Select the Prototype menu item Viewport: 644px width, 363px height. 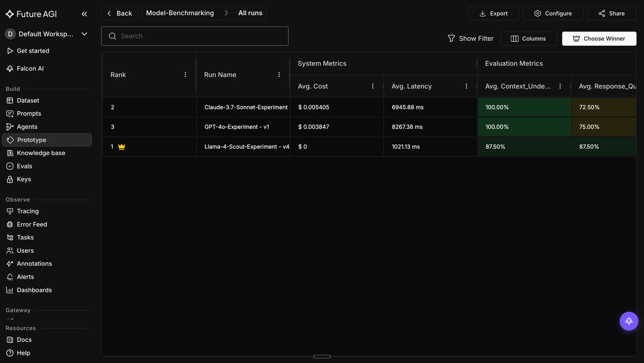(x=47, y=140)
